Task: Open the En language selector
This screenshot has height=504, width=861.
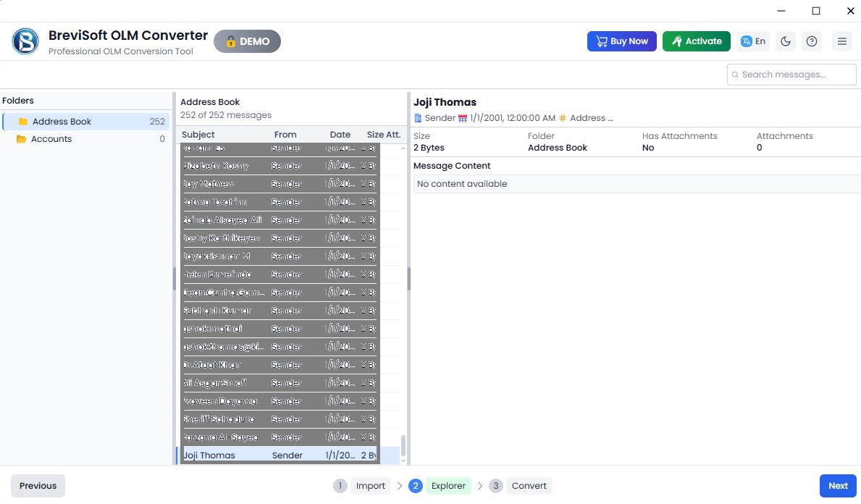Action: coord(753,41)
